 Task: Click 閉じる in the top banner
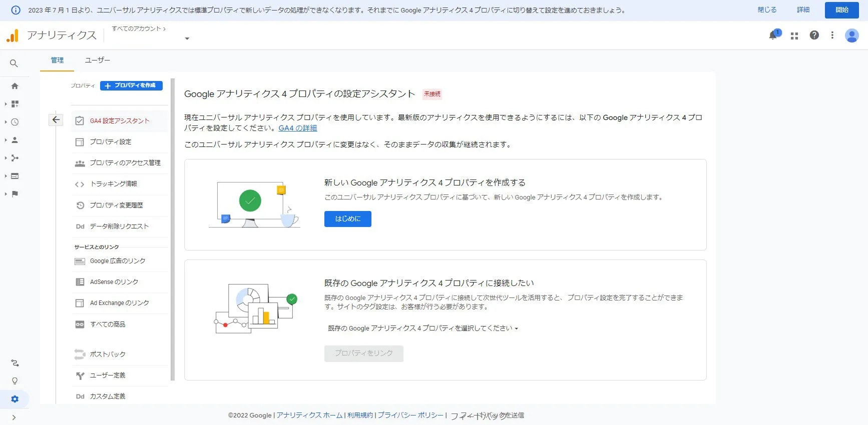[767, 10]
